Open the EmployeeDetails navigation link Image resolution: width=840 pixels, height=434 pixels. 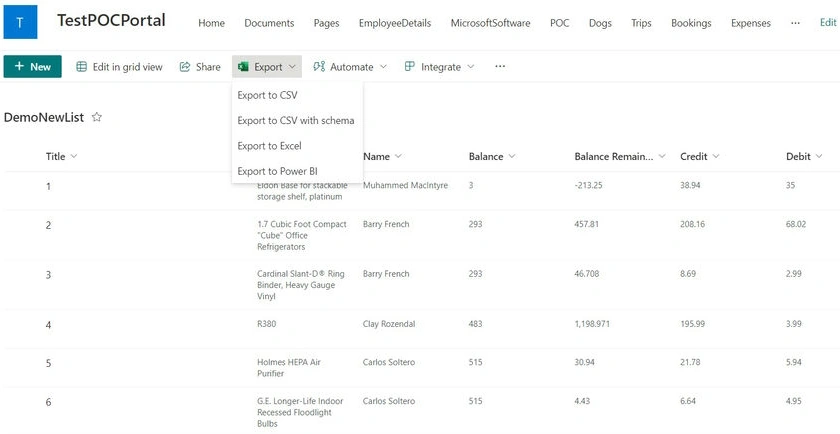point(395,23)
